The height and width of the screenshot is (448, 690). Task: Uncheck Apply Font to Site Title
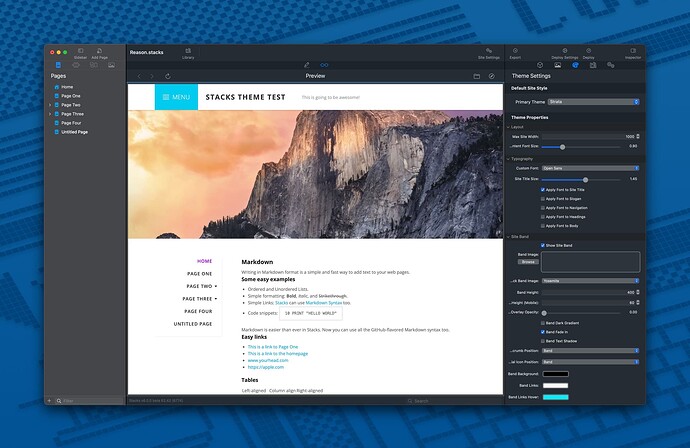tap(543, 190)
